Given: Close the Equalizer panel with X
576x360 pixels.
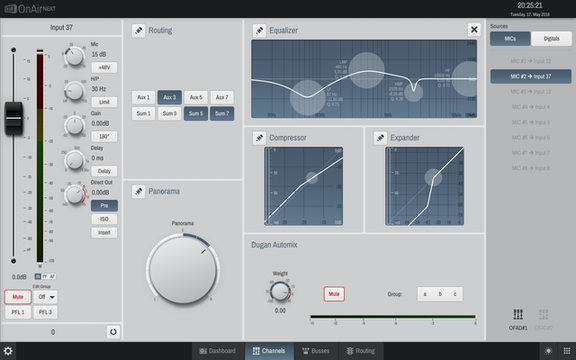Looking at the screenshot, I should [474, 29].
